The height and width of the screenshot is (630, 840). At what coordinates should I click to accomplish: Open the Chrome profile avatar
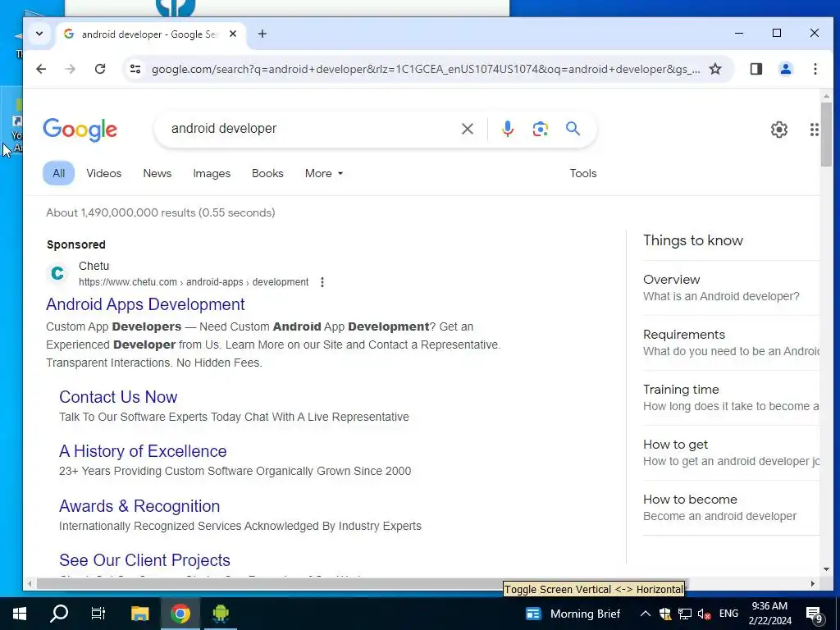785,69
